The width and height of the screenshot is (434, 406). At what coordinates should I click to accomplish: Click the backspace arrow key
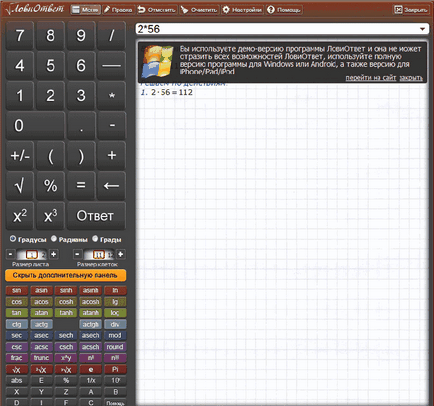pyautogui.click(x=111, y=185)
